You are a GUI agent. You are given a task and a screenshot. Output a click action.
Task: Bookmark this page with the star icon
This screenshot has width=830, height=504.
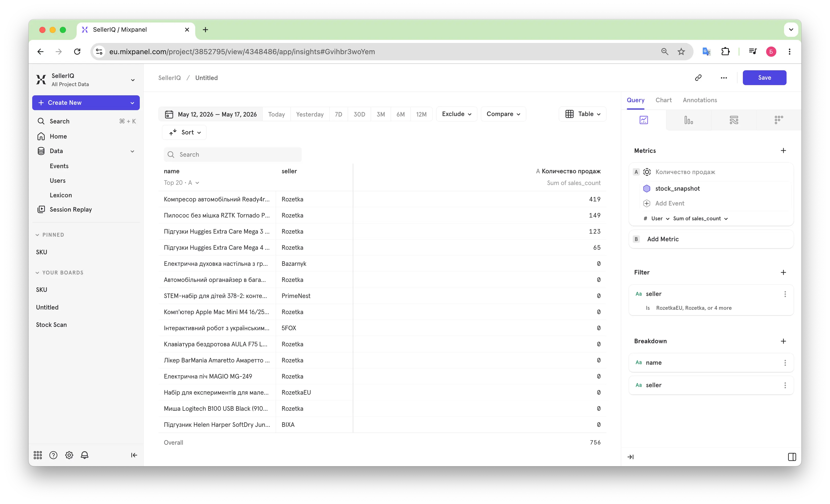pyautogui.click(x=681, y=52)
